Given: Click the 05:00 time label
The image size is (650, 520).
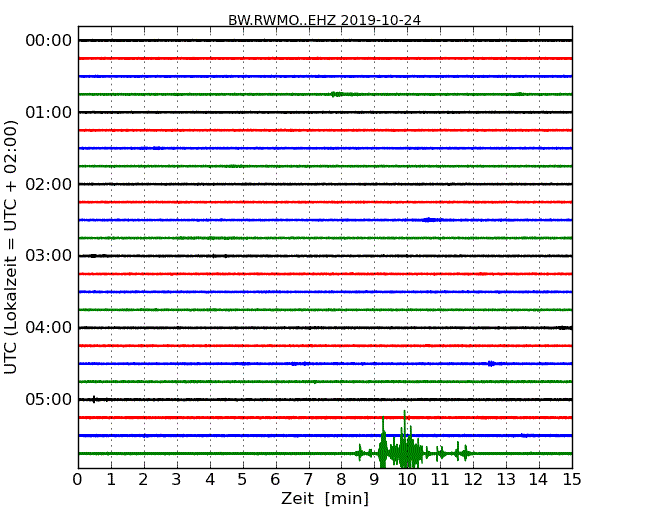Looking at the screenshot, I should [x=49, y=399].
